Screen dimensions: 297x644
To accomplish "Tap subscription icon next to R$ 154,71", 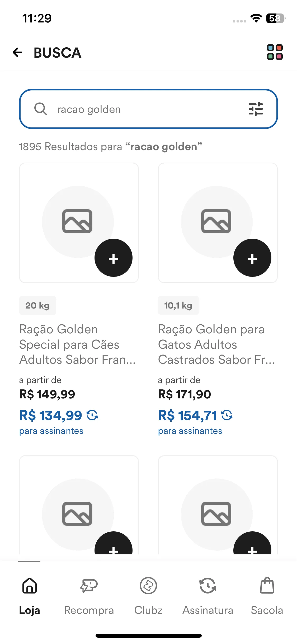I will [x=227, y=415].
